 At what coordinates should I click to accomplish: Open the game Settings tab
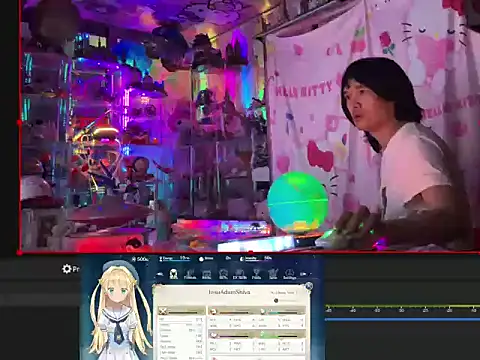click(x=289, y=274)
